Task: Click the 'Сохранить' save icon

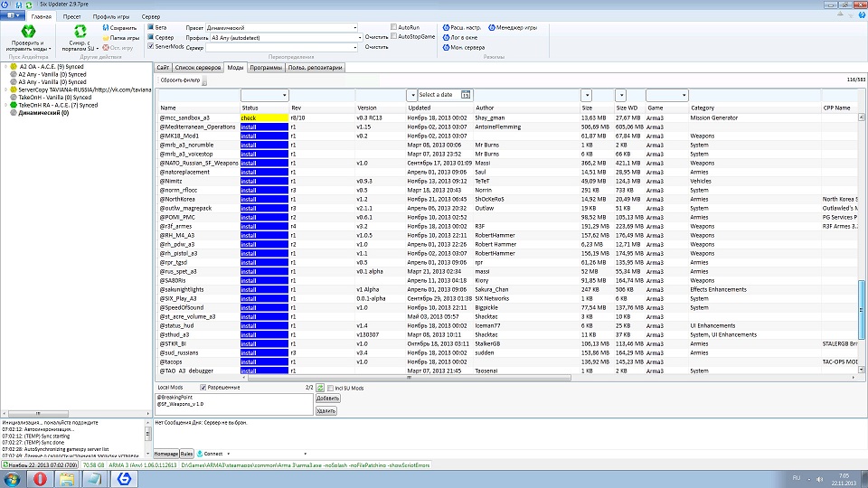Action: tap(108, 28)
